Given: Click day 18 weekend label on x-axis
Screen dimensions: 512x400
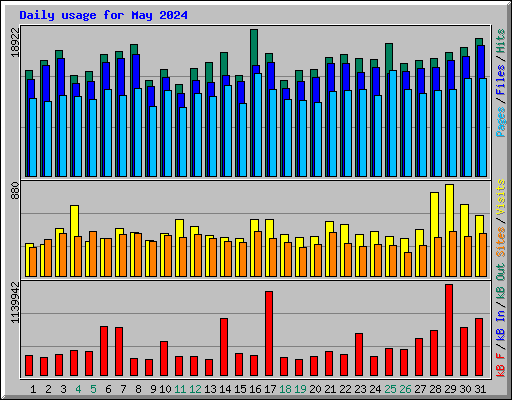Looking at the screenshot, I should coord(285,389).
